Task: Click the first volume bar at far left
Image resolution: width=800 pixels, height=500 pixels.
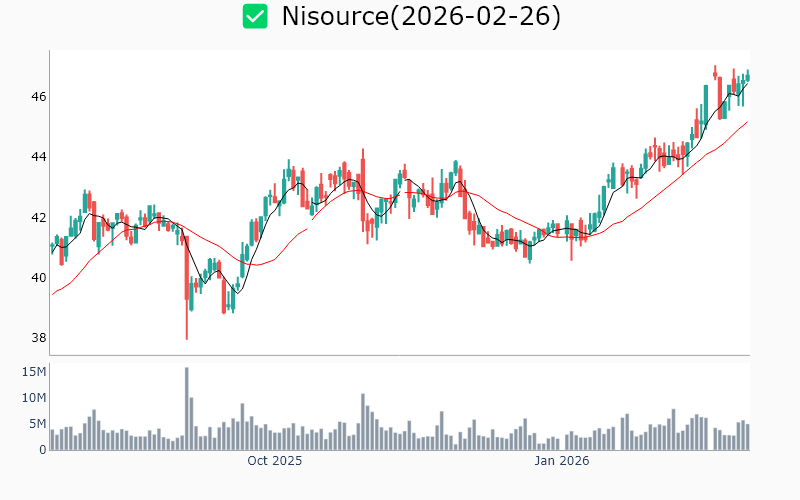Action: pos(52,439)
